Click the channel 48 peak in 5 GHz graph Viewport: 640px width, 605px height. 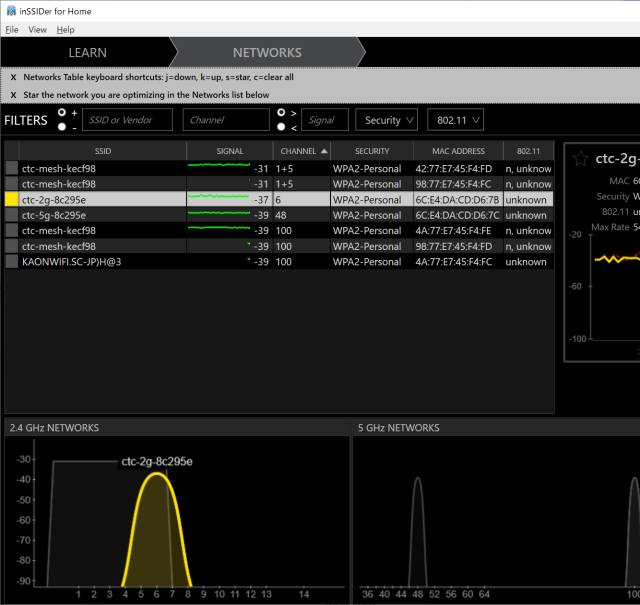click(x=418, y=531)
